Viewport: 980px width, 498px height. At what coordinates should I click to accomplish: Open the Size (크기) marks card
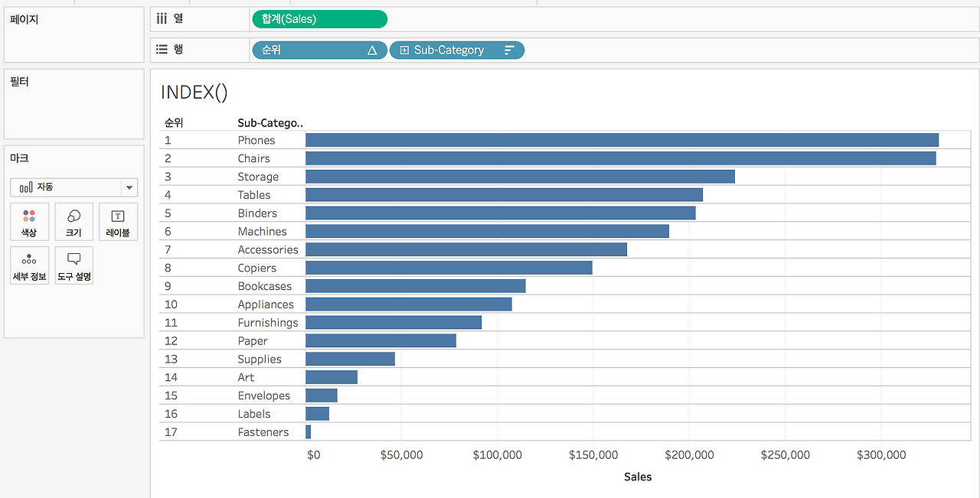pos(73,222)
